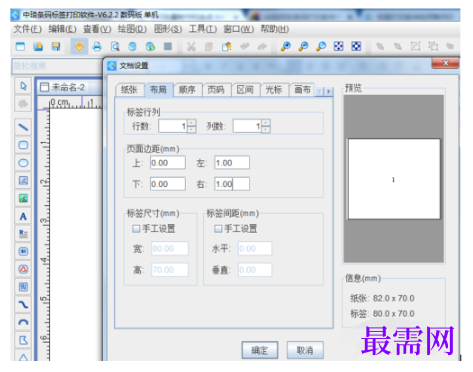473x372 pixels.
Task: Switch to the 纸张 tab
Action: (129, 90)
